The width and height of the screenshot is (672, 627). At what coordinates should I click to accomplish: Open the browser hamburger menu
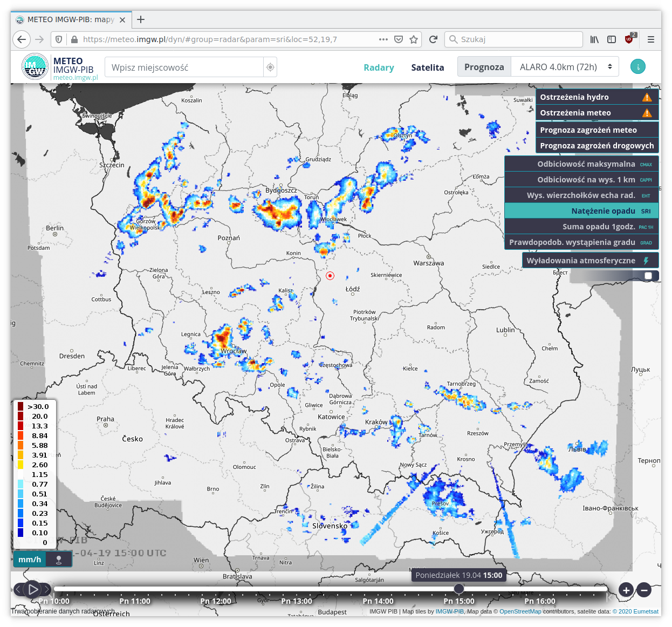click(x=651, y=39)
